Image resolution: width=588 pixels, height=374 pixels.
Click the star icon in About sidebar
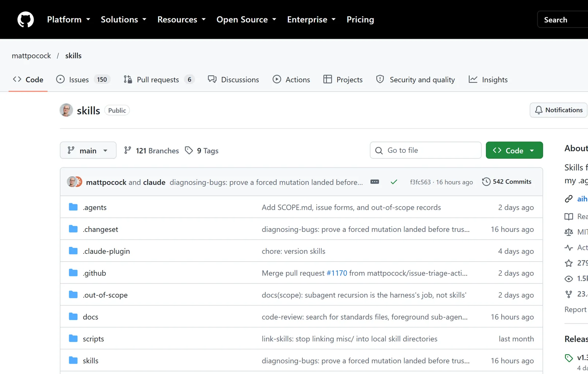tap(569, 263)
